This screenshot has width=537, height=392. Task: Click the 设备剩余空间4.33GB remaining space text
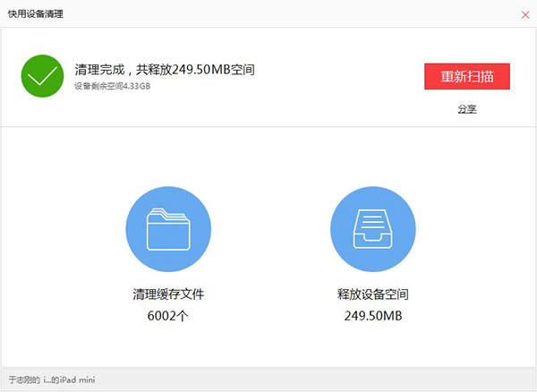point(112,86)
